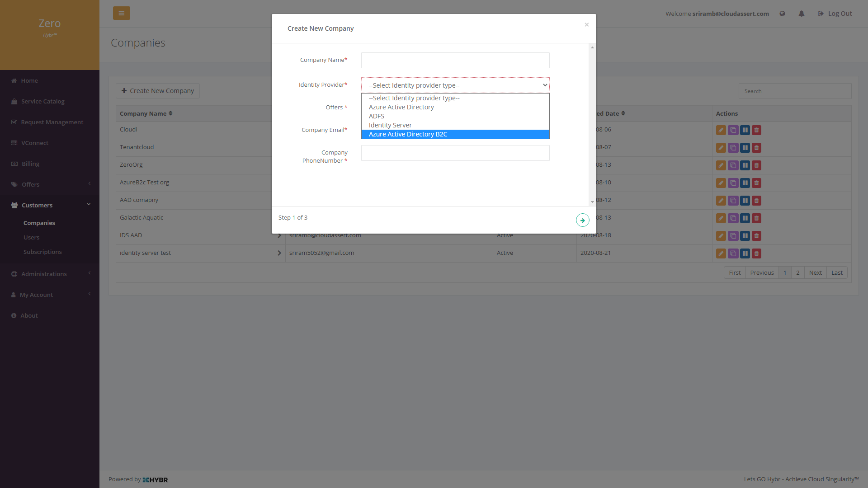Close the Create New Company dialog
Viewport: 868px width, 488px height.
(586, 25)
